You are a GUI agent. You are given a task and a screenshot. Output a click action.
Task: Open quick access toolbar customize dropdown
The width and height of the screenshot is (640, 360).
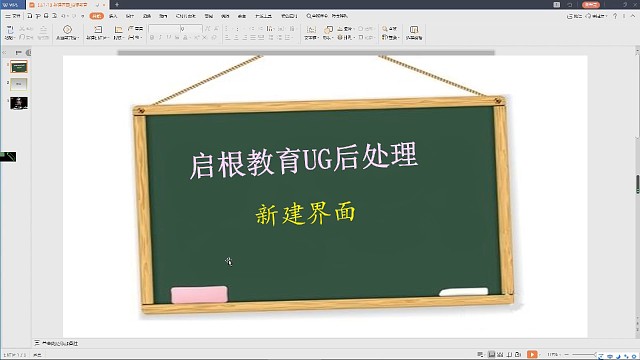coord(83,16)
